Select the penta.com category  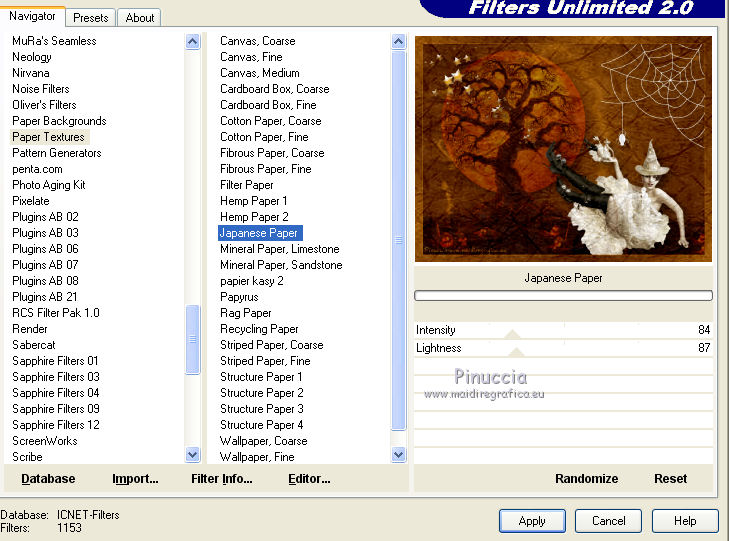pos(37,169)
